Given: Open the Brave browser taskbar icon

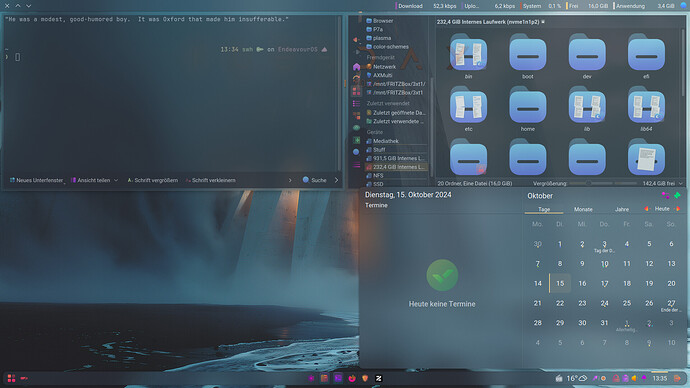Looking at the screenshot, I should [365, 378].
